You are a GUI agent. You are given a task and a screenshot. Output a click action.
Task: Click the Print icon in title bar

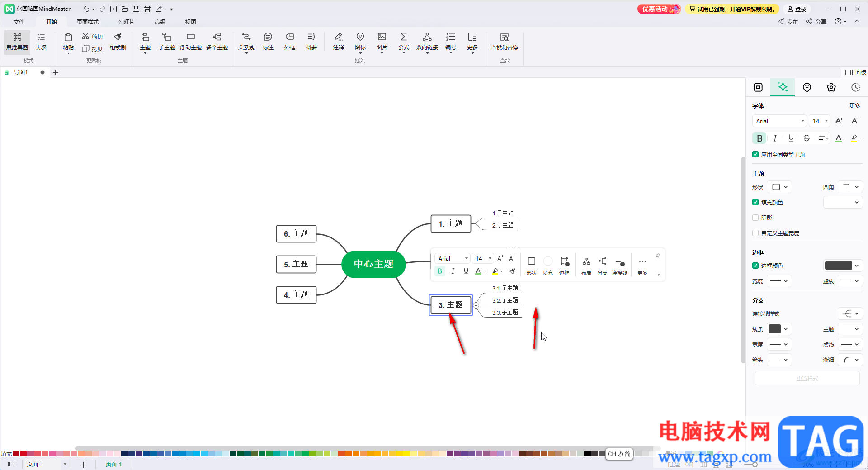pyautogui.click(x=147, y=9)
